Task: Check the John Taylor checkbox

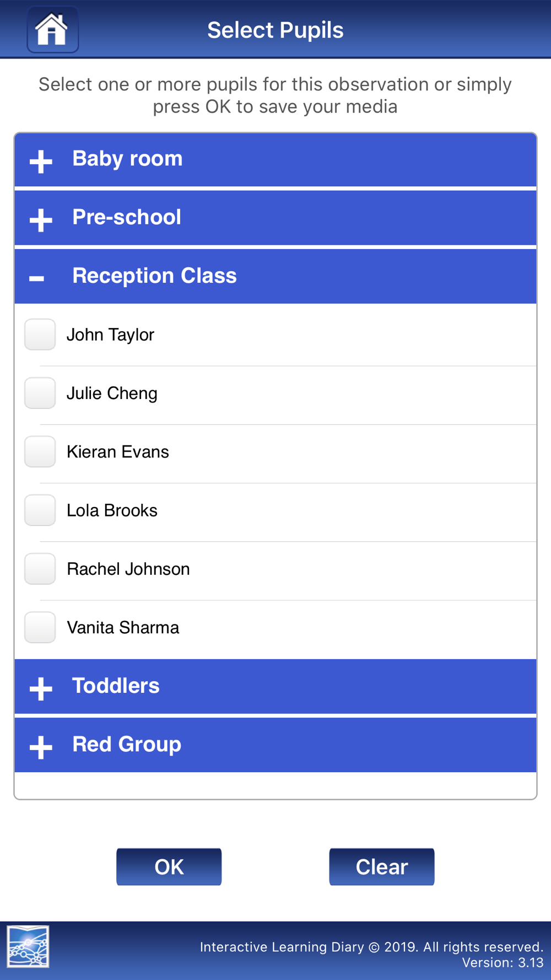Action: [x=40, y=335]
